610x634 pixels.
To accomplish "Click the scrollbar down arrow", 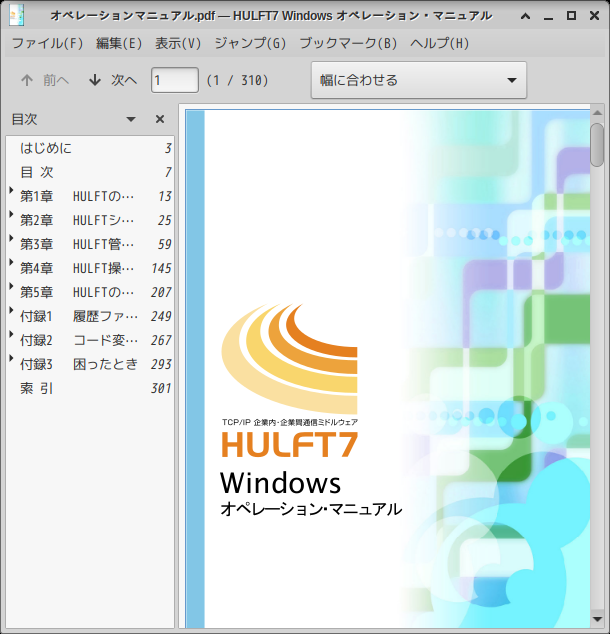I will pos(597,619).
